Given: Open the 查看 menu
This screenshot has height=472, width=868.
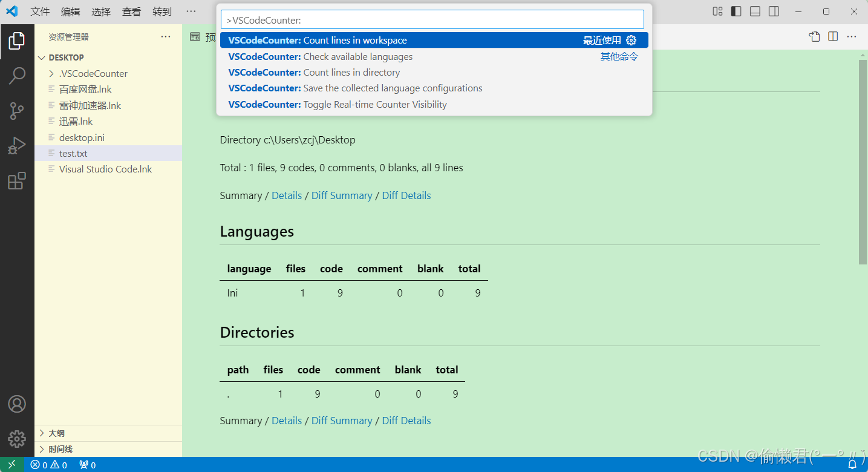Looking at the screenshot, I should 131,11.
